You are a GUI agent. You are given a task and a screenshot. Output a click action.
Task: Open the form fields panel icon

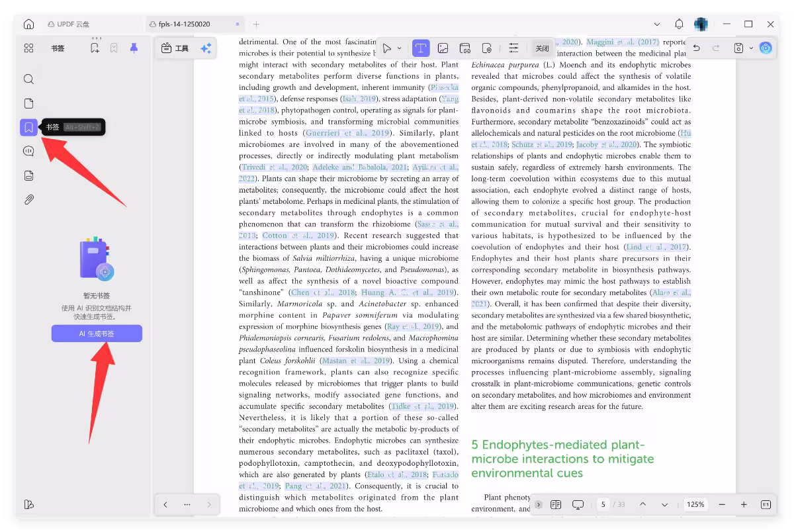[28, 175]
